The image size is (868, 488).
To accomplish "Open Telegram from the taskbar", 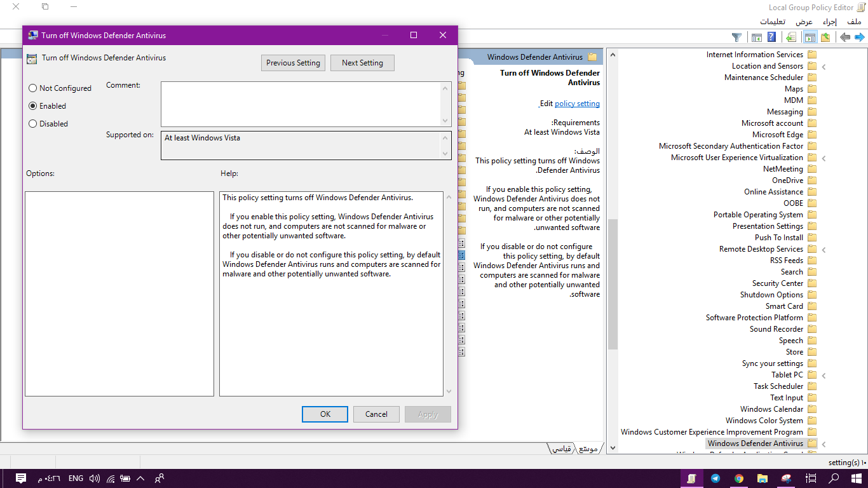I will [x=715, y=478].
